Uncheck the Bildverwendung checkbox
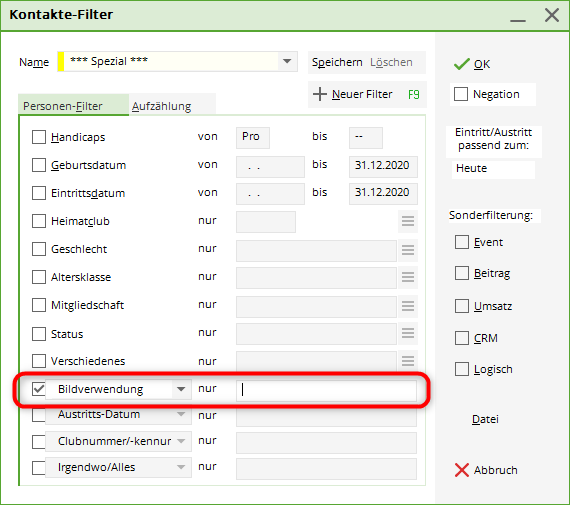Viewport: 570px width, 505px height. click(x=39, y=389)
